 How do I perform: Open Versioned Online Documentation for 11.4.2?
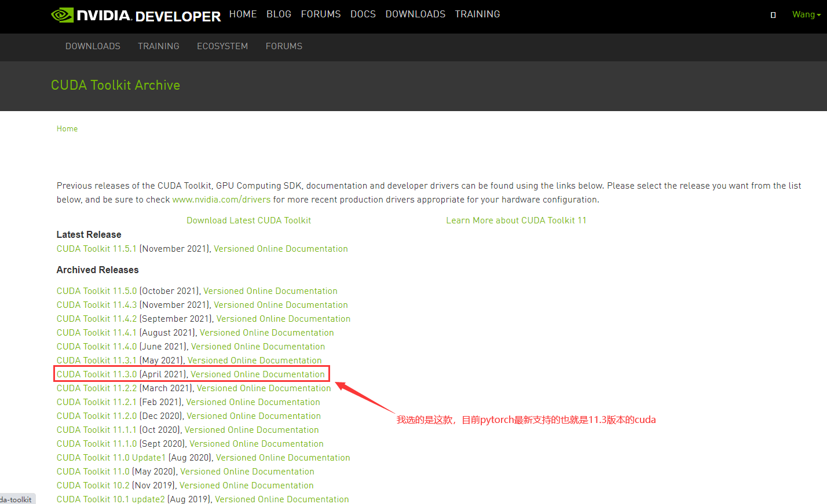click(x=284, y=319)
